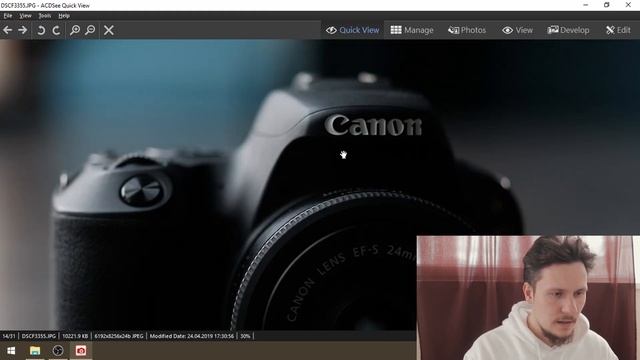640x360 pixels.
Task: Click the 30% zoom level entry
Action: pyautogui.click(x=245, y=336)
